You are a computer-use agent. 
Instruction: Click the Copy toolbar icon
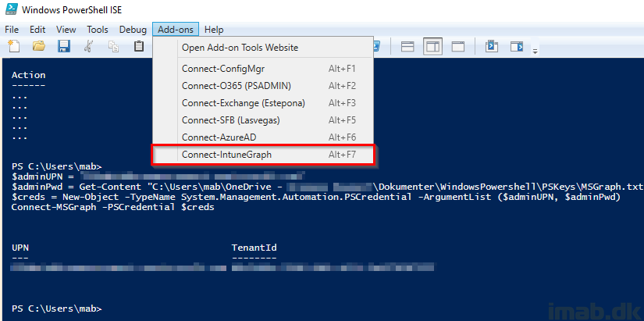click(113, 47)
